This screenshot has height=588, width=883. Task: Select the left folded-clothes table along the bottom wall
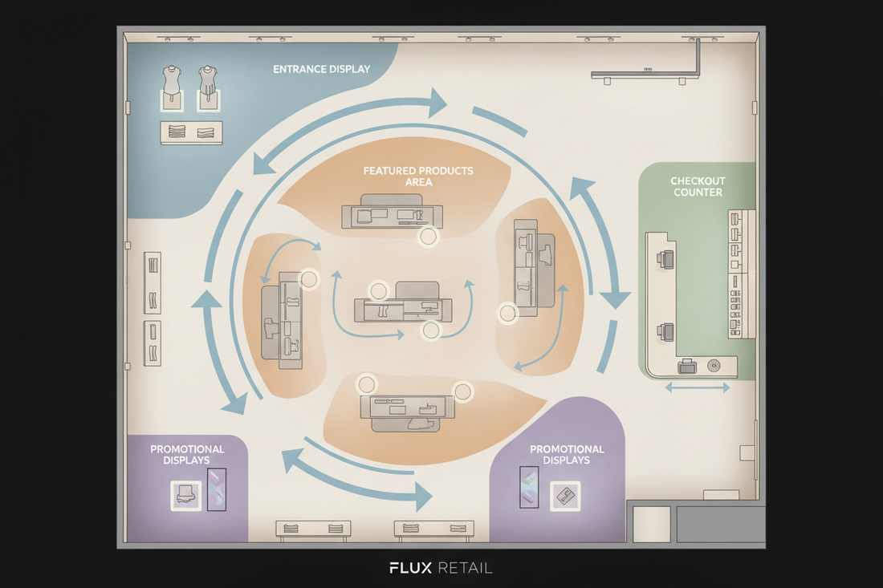point(313,529)
